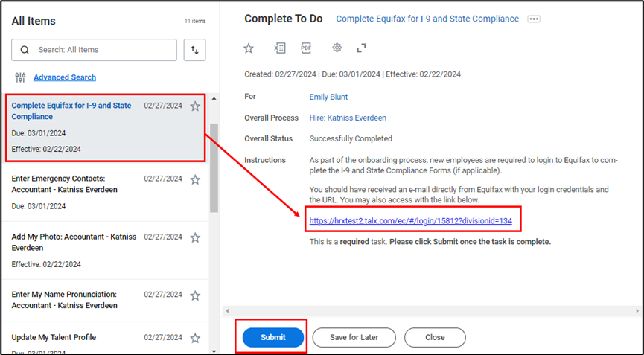Click the PDF export icon
This screenshot has width=644, height=355.
[x=306, y=48]
